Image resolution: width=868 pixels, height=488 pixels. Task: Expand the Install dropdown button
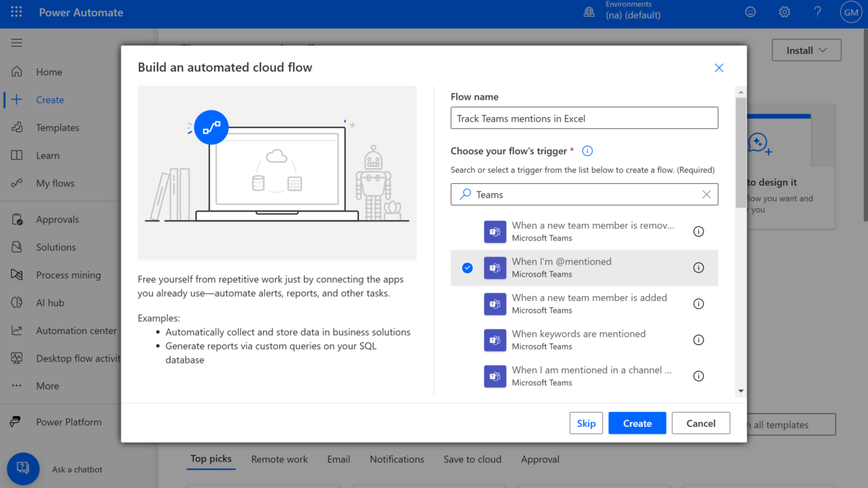[x=806, y=50]
